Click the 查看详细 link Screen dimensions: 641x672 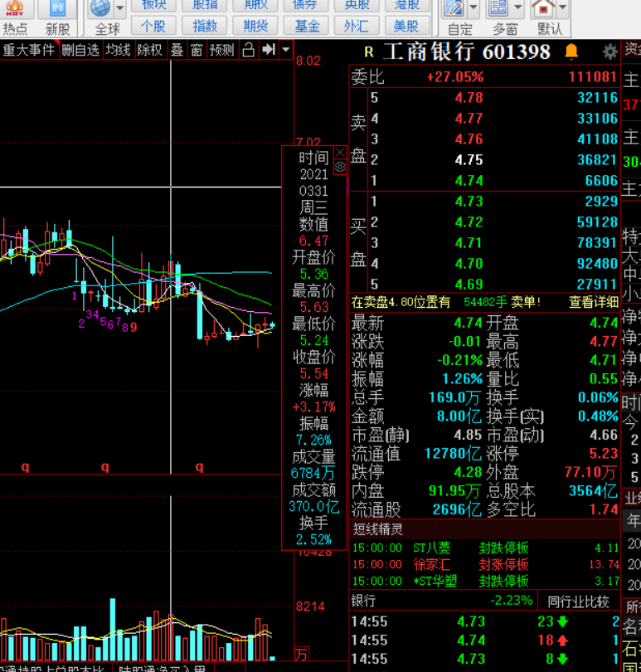click(x=594, y=302)
